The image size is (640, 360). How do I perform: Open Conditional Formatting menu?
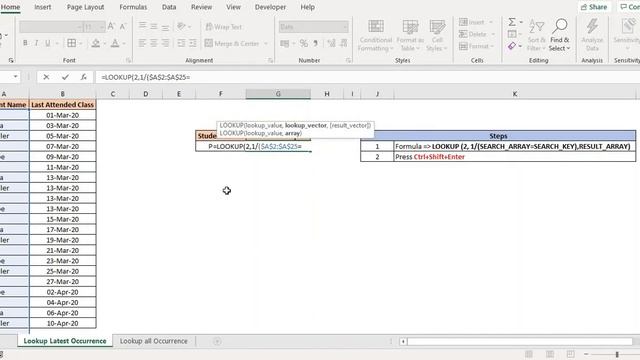(376, 36)
